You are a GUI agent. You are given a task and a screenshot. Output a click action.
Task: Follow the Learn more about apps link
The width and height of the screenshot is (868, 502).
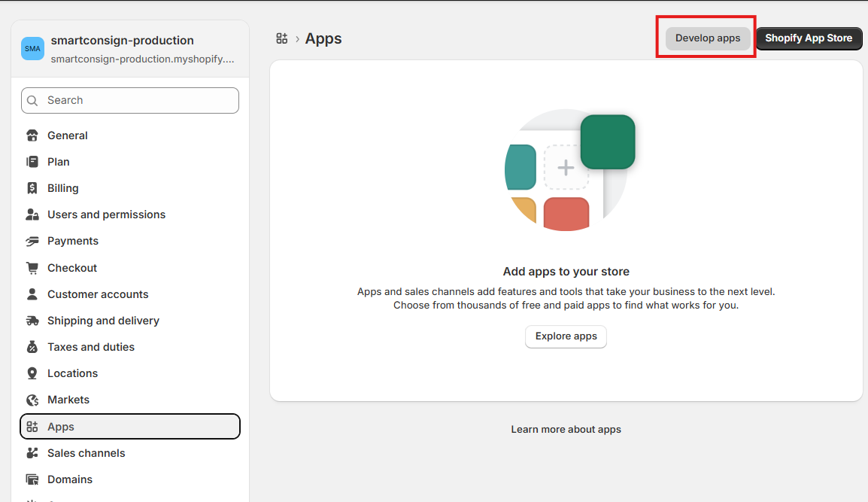tap(566, 430)
